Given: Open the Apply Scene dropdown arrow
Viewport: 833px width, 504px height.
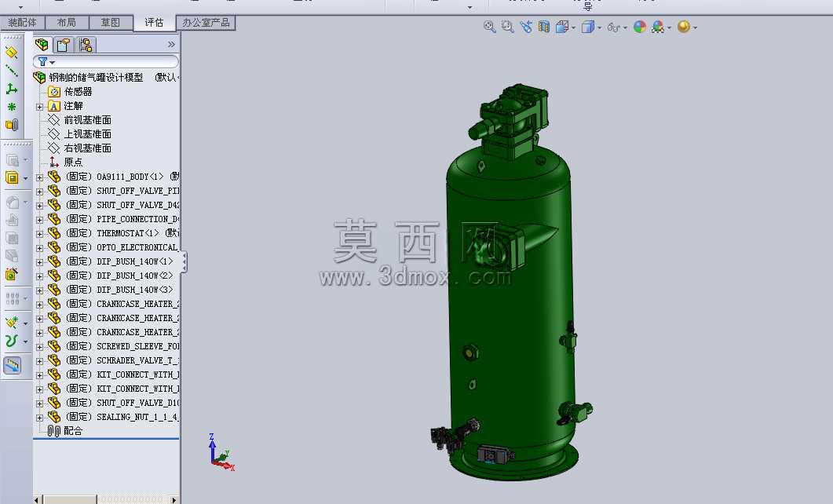Looking at the screenshot, I should pos(669,27).
